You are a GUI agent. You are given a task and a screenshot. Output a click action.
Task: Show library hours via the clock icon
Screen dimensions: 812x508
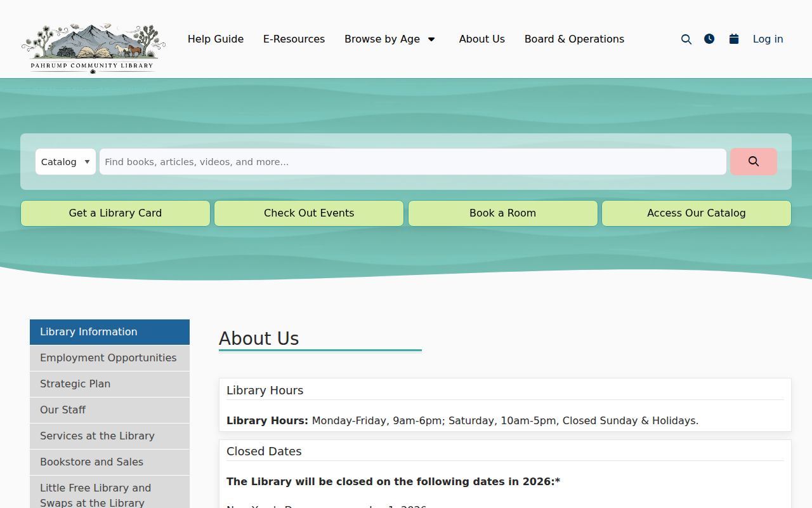(709, 39)
